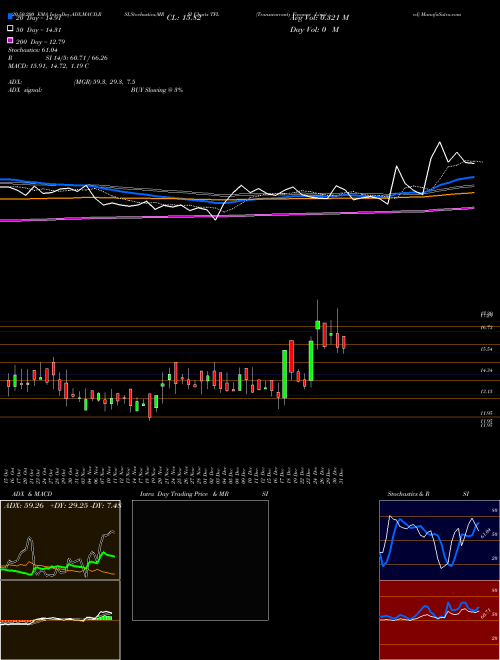Open the ADX indicator chart panel
Viewport: 500px width, 660px height.
click(x=60, y=540)
